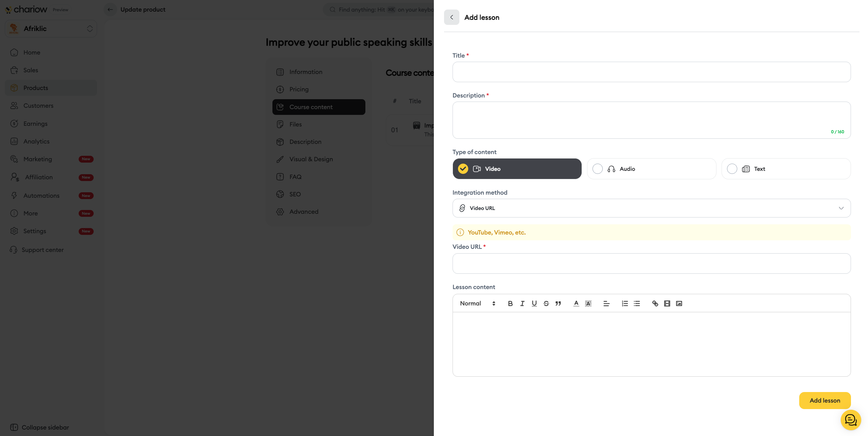
Task: Open the text alignment dropdown
Action: 606,303
